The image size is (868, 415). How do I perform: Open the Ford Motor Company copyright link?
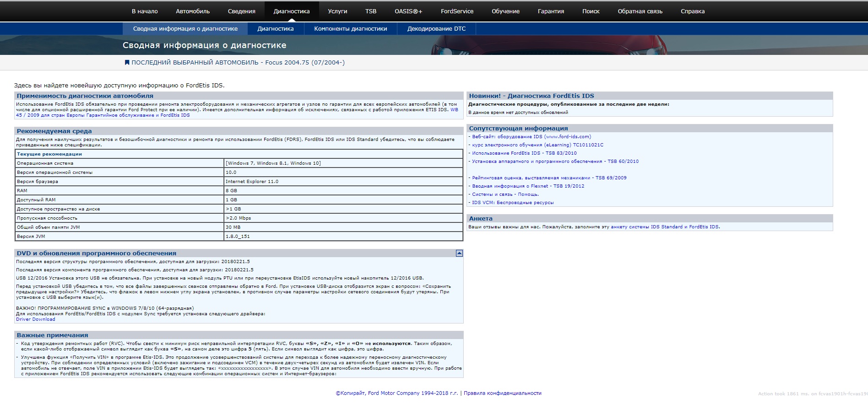coord(396,393)
